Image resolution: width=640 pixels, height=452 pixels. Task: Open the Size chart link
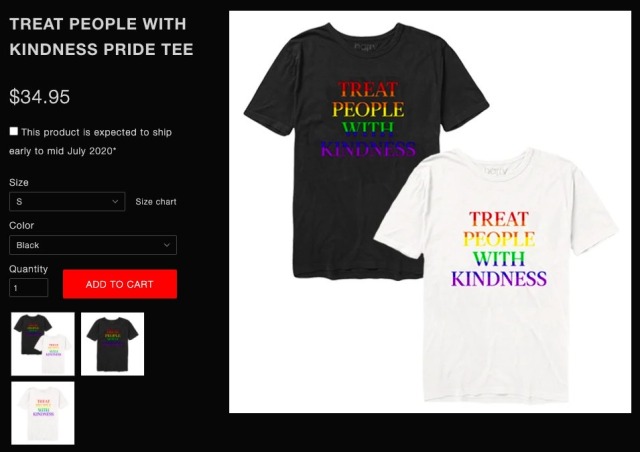pos(156,202)
